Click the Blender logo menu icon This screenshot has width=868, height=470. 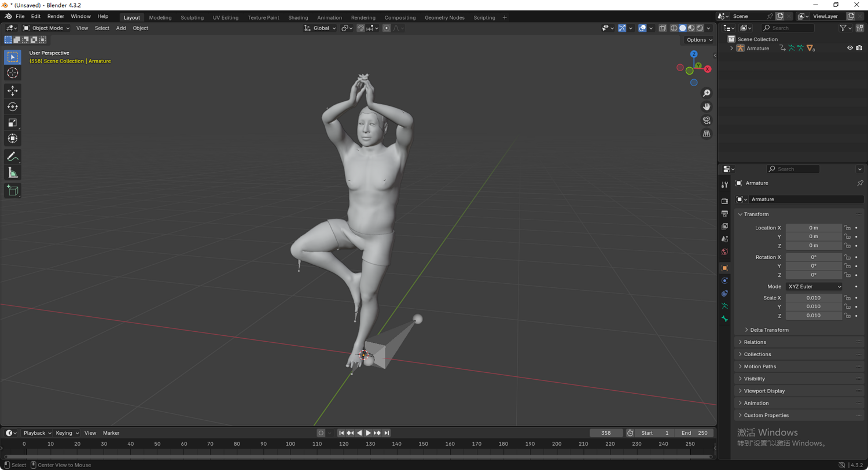click(8, 16)
